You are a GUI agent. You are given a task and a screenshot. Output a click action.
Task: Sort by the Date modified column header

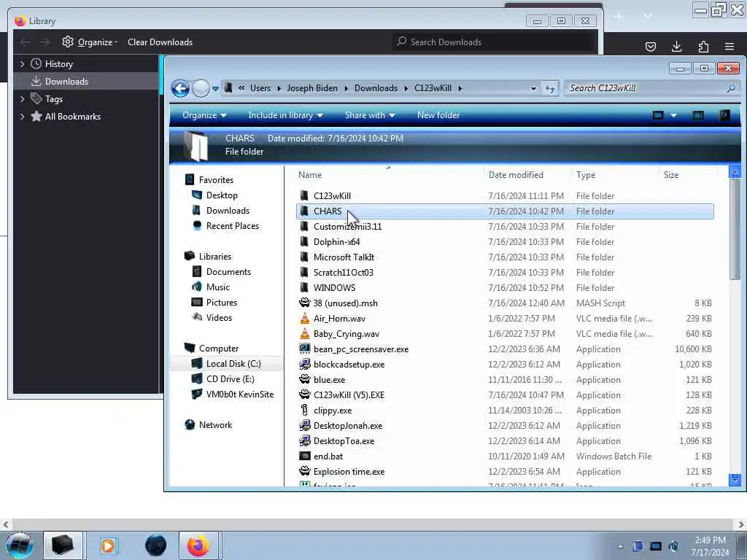pyautogui.click(x=516, y=175)
